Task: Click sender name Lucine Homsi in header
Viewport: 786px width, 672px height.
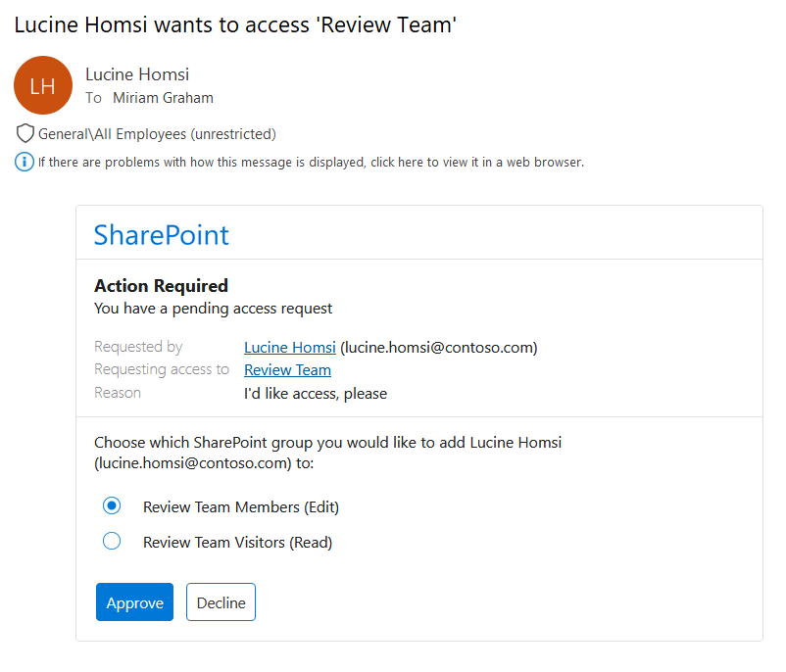Action: (x=137, y=74)
